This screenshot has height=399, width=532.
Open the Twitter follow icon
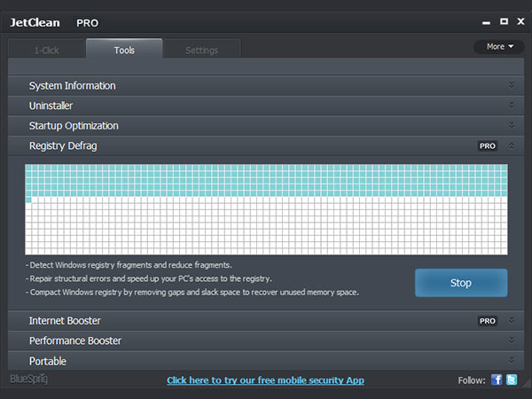point(512,380)
